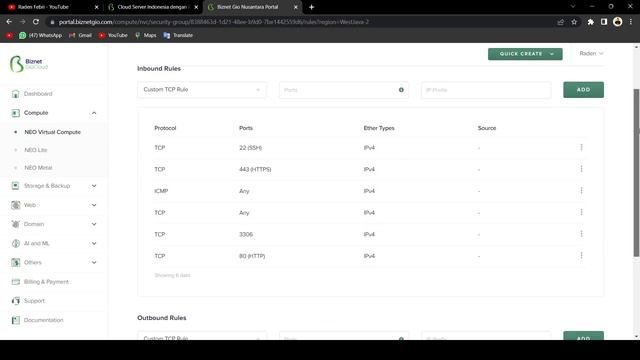
Task: Open the Raden account dropdown
Action: (591, 53)
